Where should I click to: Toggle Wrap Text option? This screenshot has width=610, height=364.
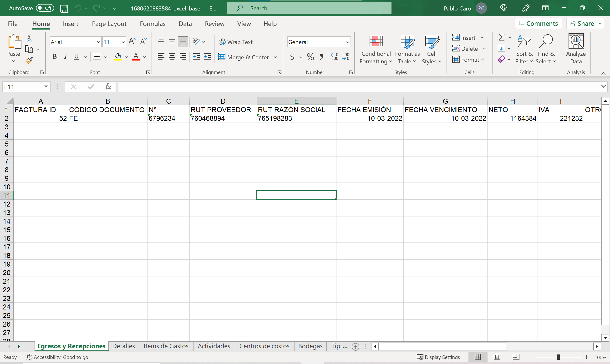pyautogui.click(x=236, y=42)
